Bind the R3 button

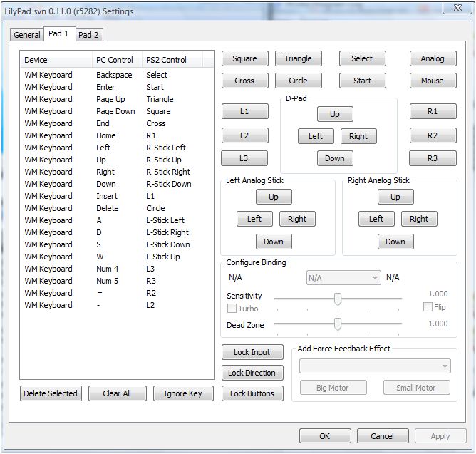(433, 158)
